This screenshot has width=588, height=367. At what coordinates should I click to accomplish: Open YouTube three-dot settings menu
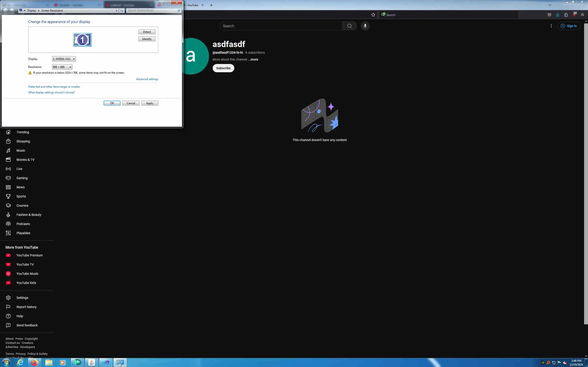(x=551, y=26)
